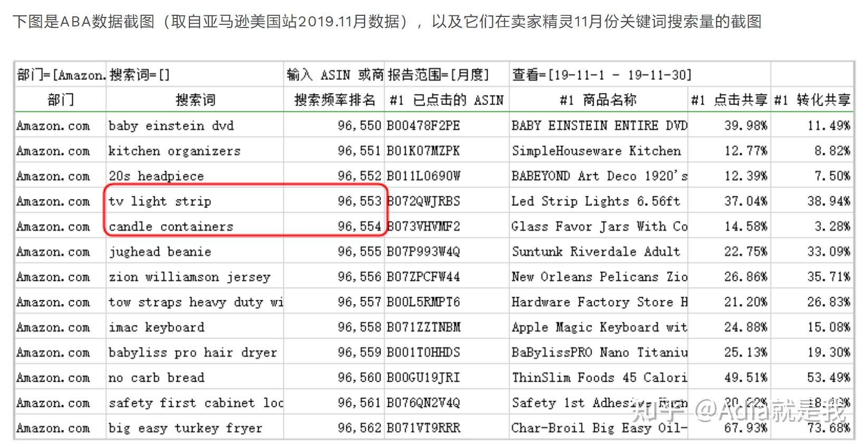Click ASIN B071VT9RRR
This screenshot has height=446, width=868.
(423, 428)
